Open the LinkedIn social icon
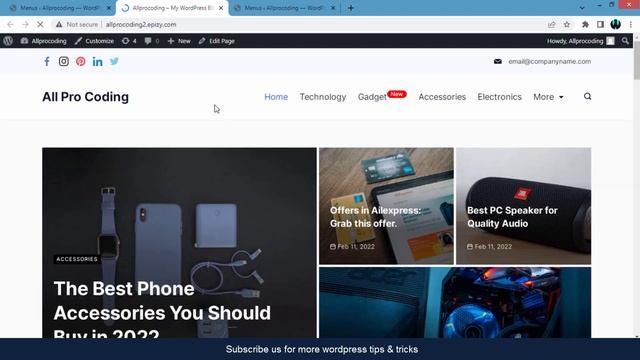The width and height of the screenshot is (640, 360). click(x=97, y=62)
